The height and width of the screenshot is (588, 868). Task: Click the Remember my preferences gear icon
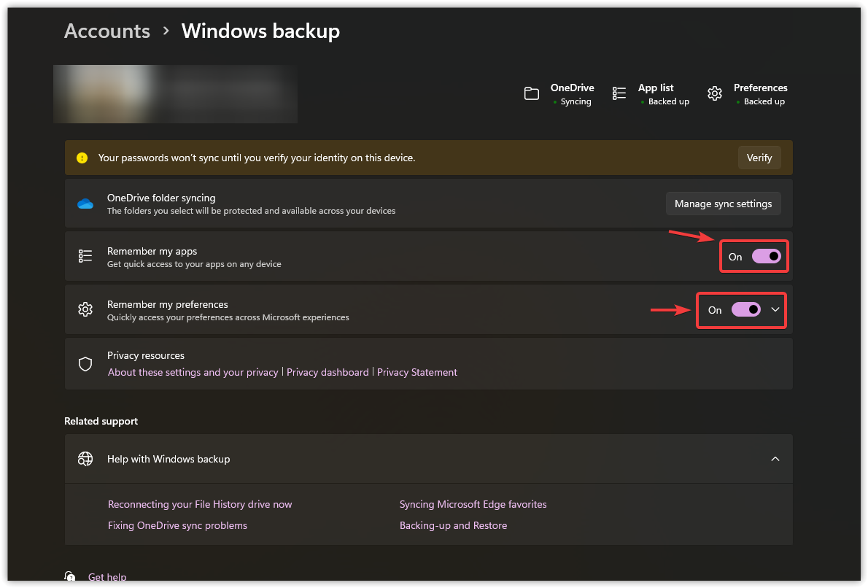pos(85,309)
